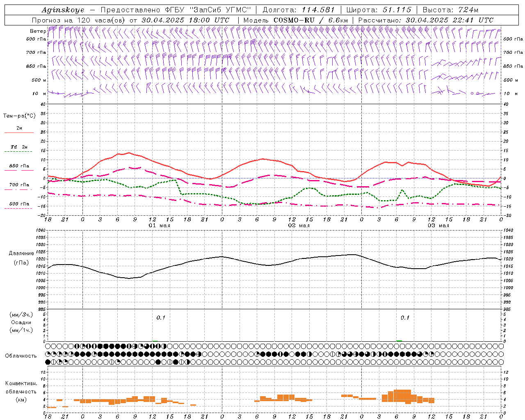Click the (мм/3ч.) precipitation unit label
The height and width of the screenshot is (420, 525).
click(21, 315)
